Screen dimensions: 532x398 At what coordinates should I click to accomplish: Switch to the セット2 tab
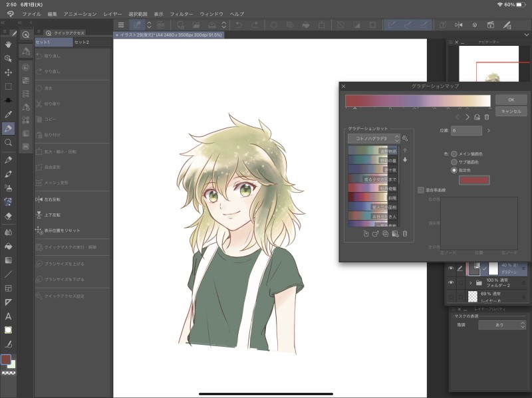[x=82, y=42]
